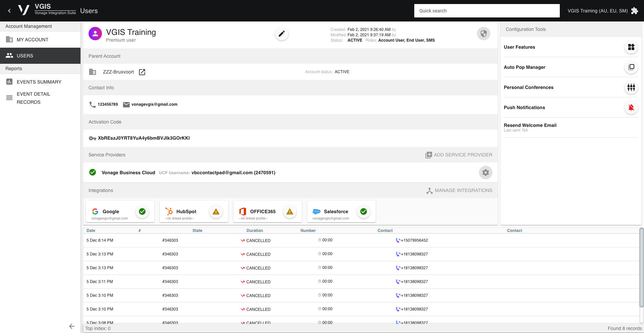Click back chevron in top bar
Screen dimensions: 644x333
tap(9, 11)
